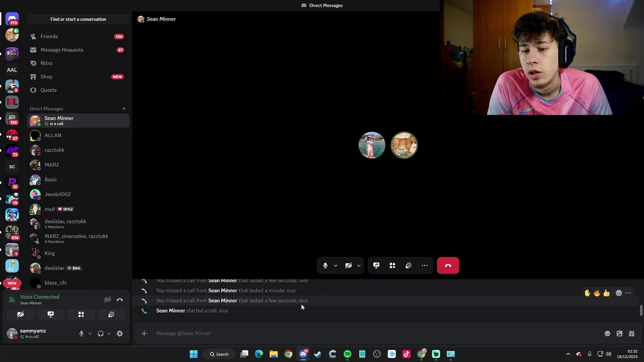Open User Settings gear

coord(120,333)
